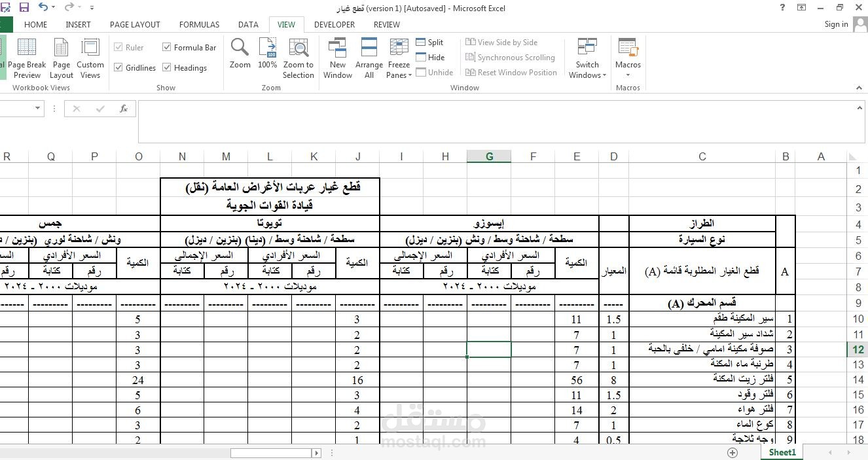Screen dimensions: 868x460
Task: Open Excel Help question mark
Action: (x=783, y=7)
